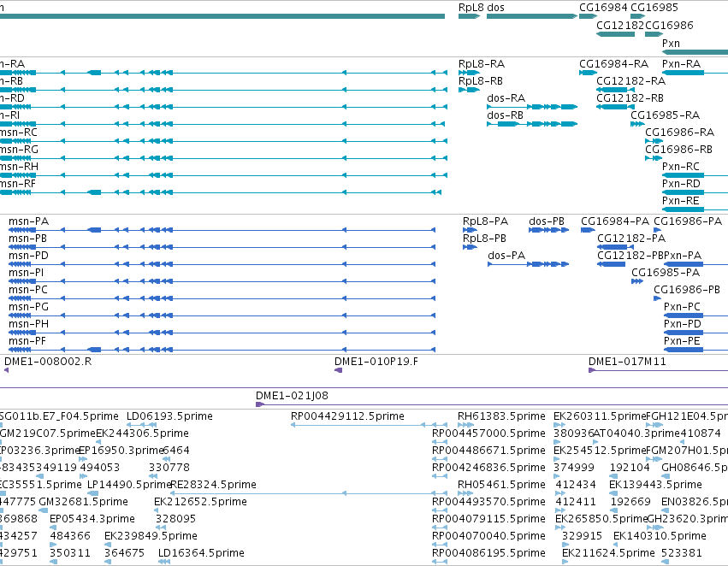
Task: Select the dos gene label
Action: [x=495, y=8]
